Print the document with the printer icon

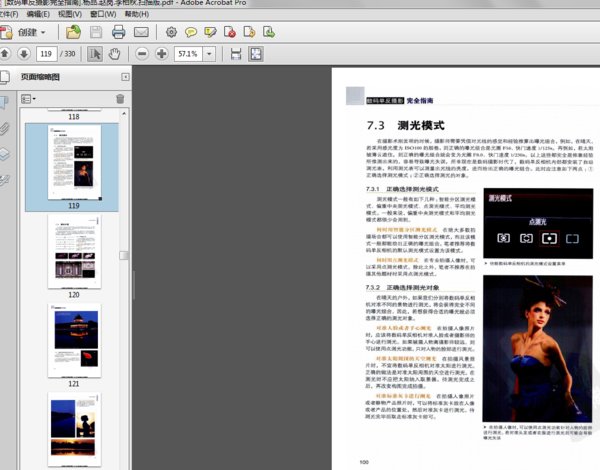[x=117, y=32]
